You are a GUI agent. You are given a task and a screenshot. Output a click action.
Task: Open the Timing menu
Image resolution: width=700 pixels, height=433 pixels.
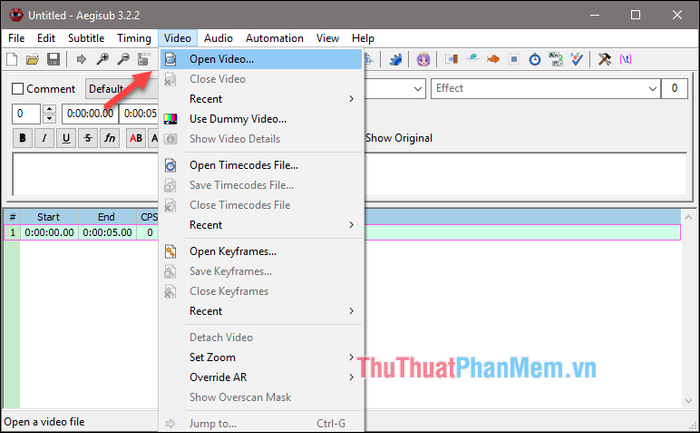pos(134,38)
